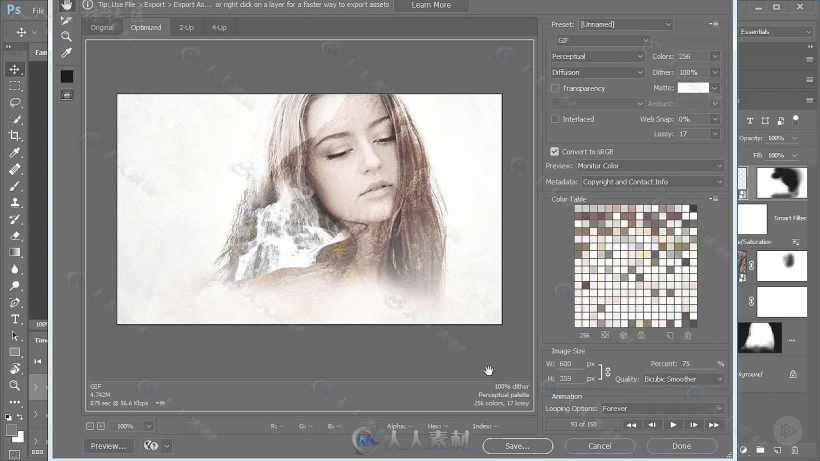Click the Save button
820x461 pixels.
(517, 446)
